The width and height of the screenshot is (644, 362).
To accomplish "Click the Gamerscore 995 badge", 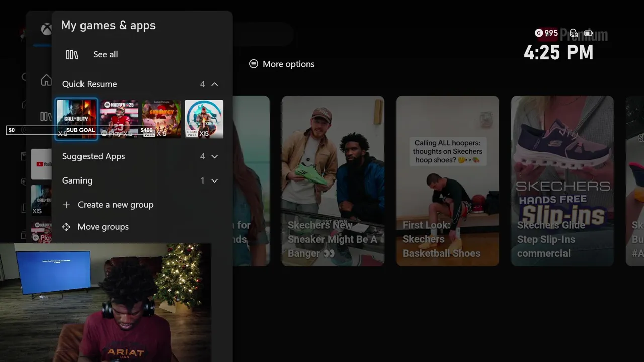I will pos(546,33).
